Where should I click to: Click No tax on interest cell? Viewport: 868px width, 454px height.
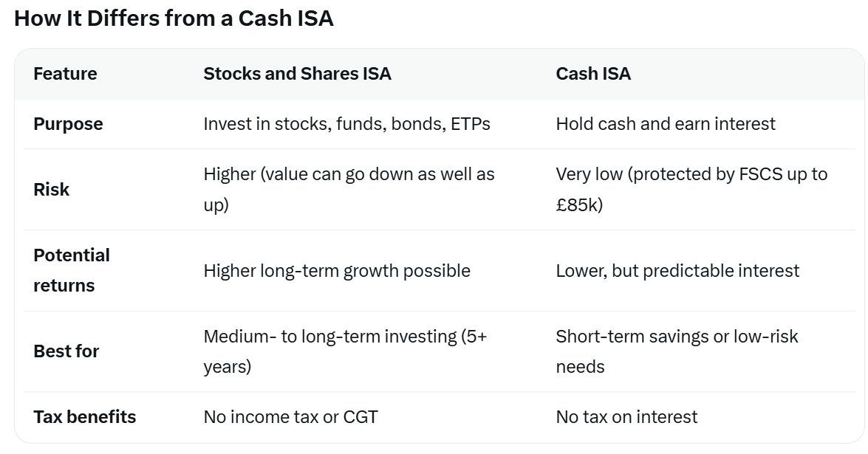coord(626,417)
